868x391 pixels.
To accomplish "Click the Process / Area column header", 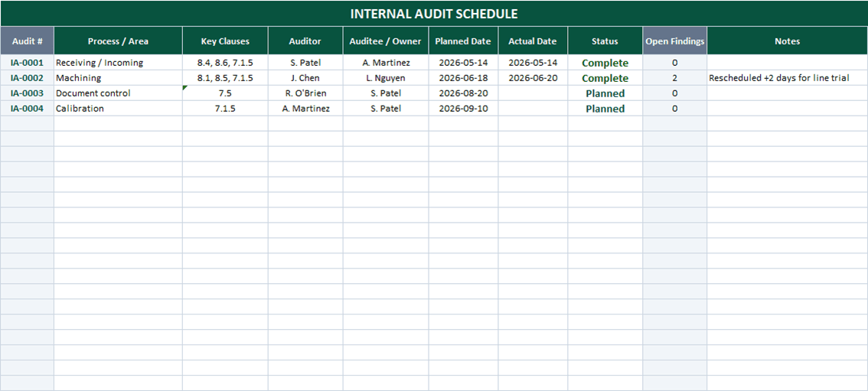I will click(118, 41).
